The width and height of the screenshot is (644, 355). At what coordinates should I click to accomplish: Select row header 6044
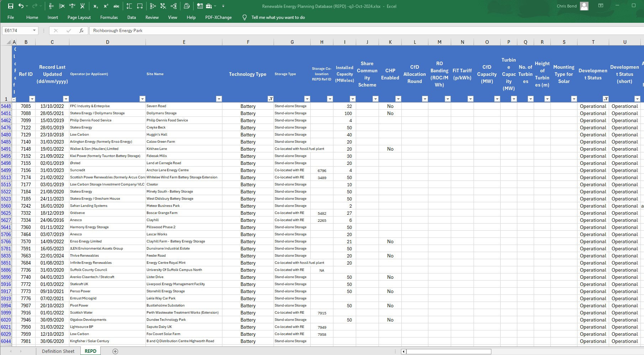[6, 341]
